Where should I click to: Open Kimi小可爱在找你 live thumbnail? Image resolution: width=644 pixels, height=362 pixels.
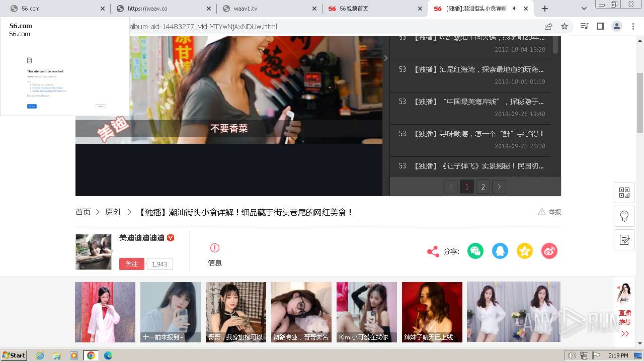tap(367, 312)
